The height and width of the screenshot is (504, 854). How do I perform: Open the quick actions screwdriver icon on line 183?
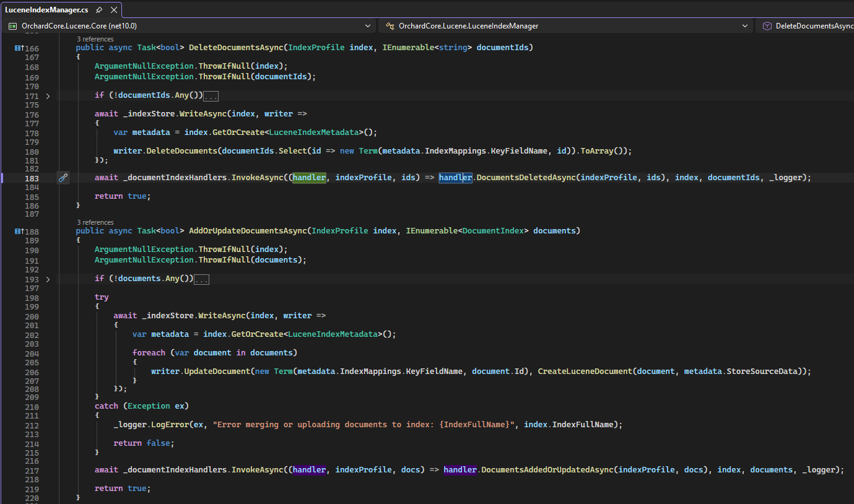pos(63,178)
